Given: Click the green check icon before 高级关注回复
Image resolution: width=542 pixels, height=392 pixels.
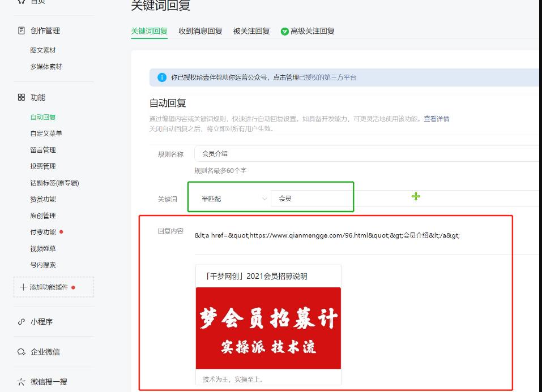Looking at the screenshot, I should pos(284,31).
